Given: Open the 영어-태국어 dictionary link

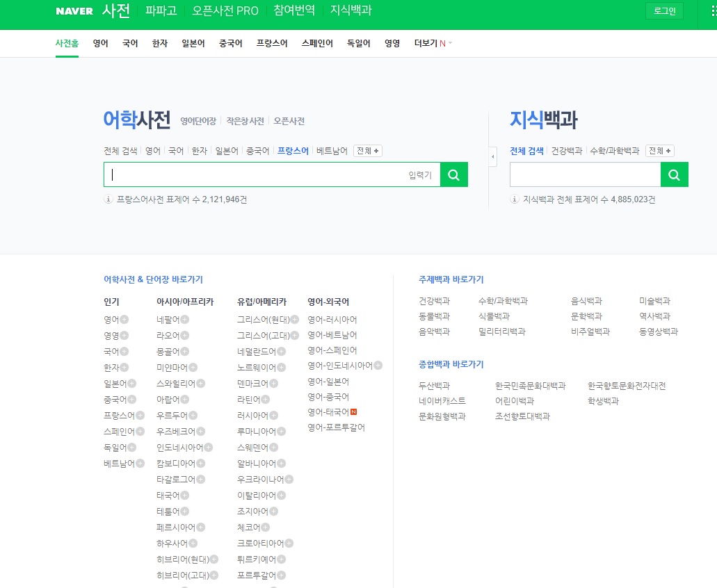Looking at the screenshot, I should coord(328,412).
